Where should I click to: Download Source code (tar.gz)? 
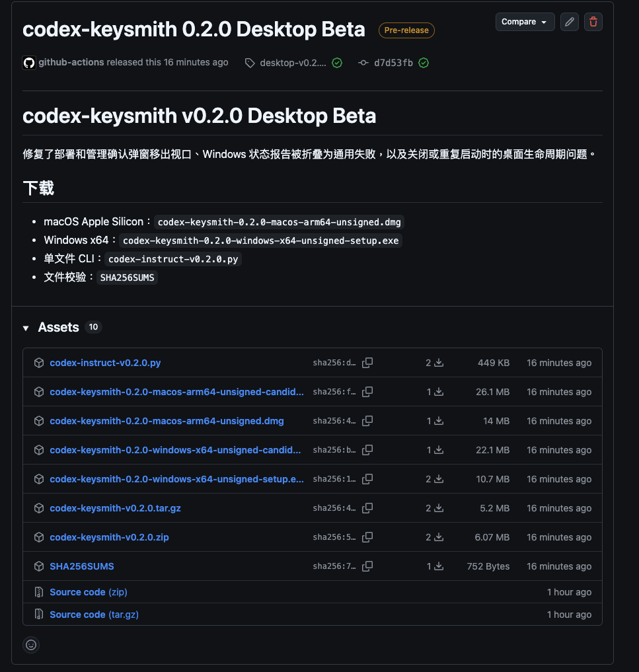(x=94, y=615)
